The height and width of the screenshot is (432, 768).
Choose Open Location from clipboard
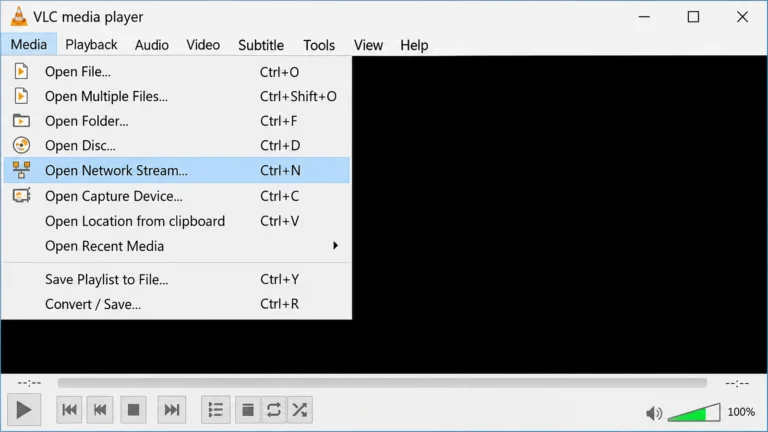pyautogui.click(x=177, y=221)
